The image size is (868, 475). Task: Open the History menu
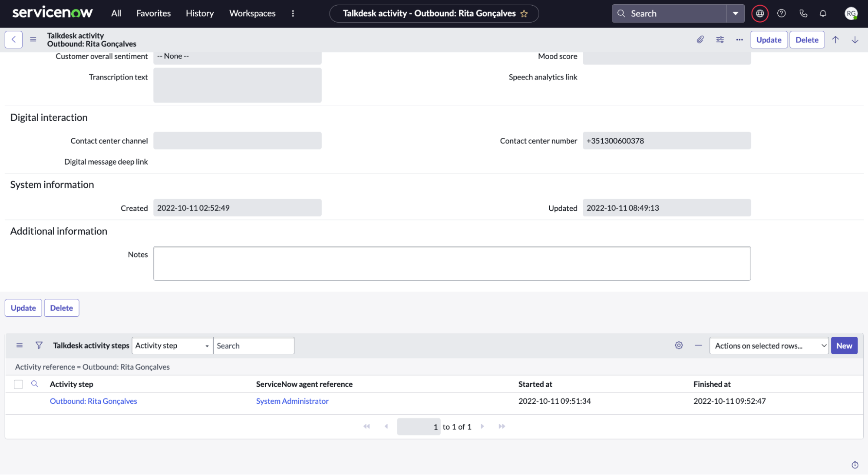pos(200,13)
